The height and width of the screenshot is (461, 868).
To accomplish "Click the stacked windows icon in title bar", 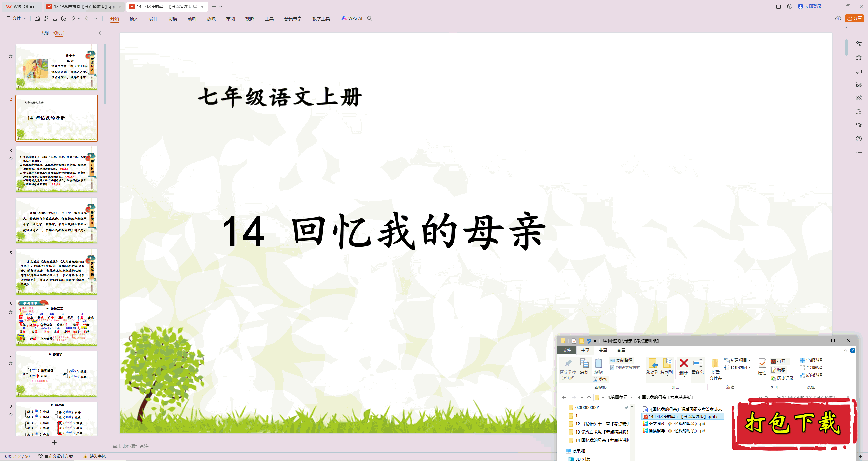I will tap(779, 6).
